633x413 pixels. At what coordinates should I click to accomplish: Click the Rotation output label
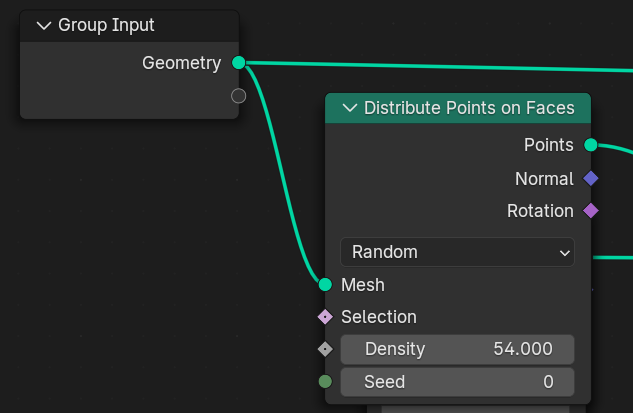click(540, 211)
